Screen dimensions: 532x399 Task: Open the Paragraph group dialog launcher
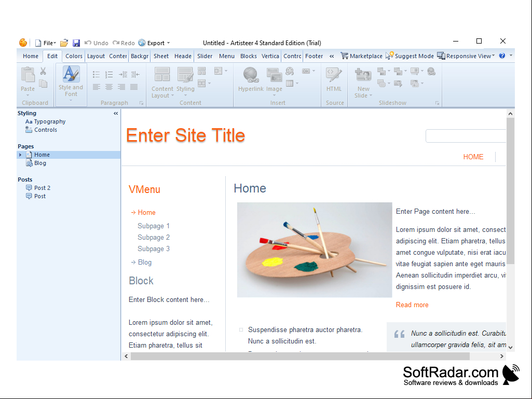[142, 103]
